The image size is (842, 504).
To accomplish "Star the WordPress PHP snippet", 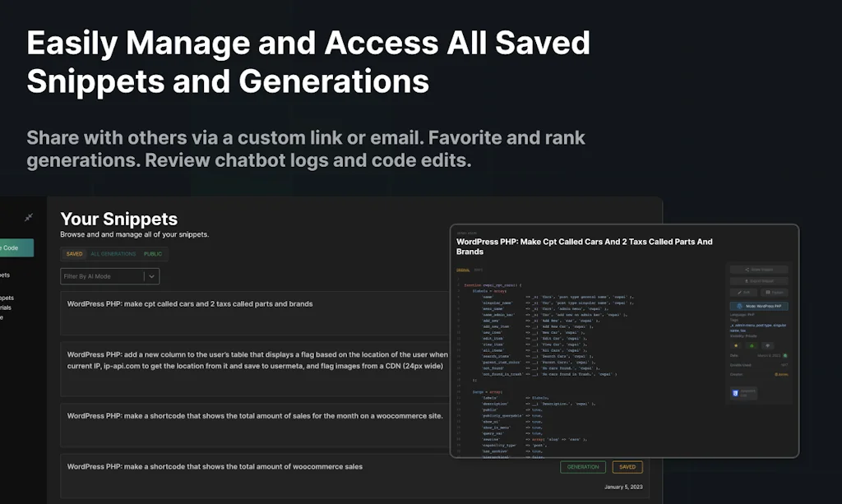I will [735, 345].
